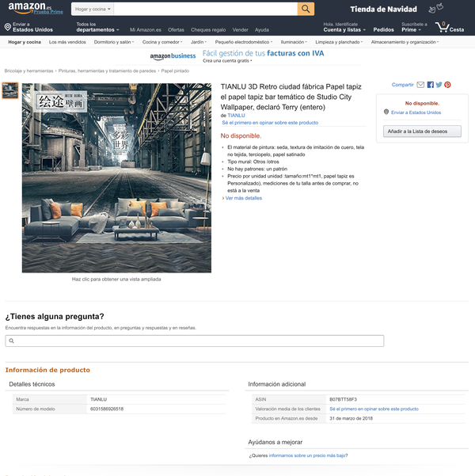Click the product question search field
Image resolution: width=475 pixels, height=476 pixels.
[195, 341]
